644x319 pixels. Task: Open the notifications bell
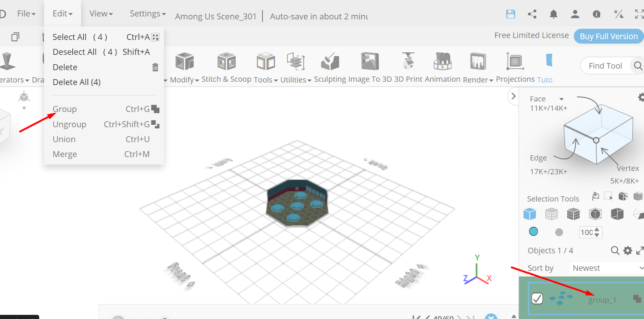(x=554, y=14)
